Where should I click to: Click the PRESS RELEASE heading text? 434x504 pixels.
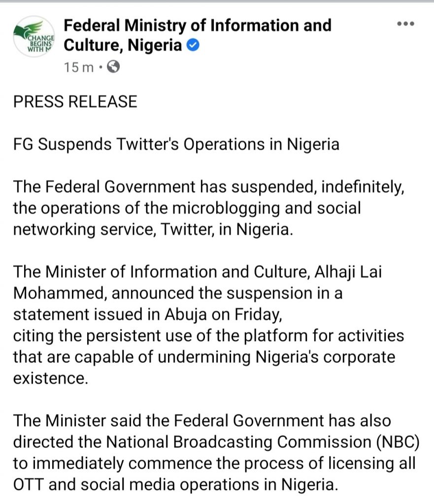click(x=75, y=101)
